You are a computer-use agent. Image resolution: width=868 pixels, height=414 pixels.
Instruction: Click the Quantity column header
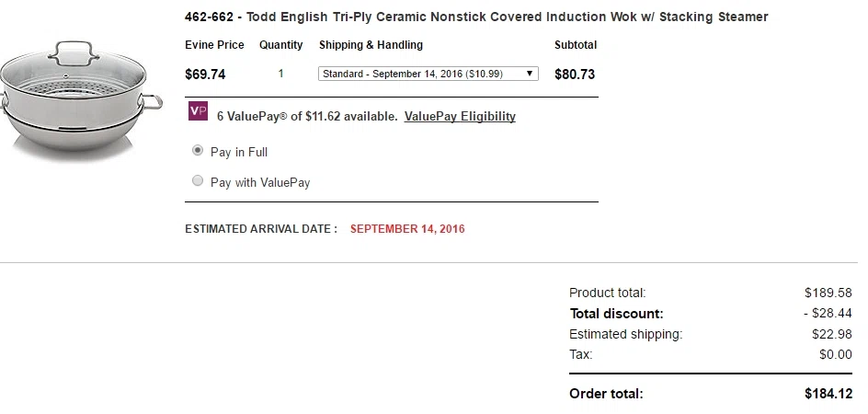[281, 45]
